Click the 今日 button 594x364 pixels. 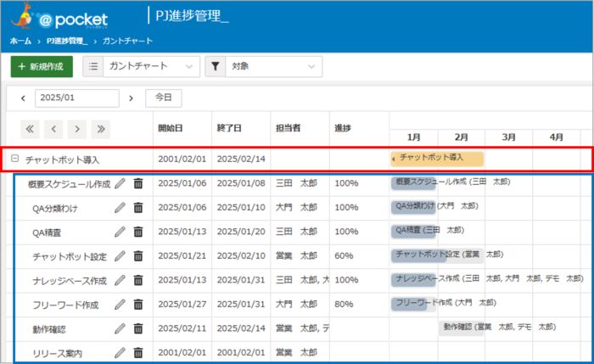(164, 98)
